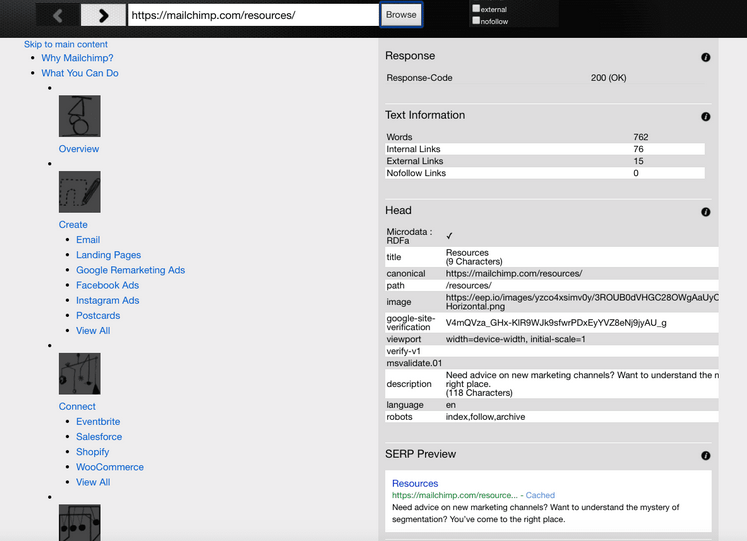Open the Head section info icon
The image size is (747, 541).
(706, 212)
